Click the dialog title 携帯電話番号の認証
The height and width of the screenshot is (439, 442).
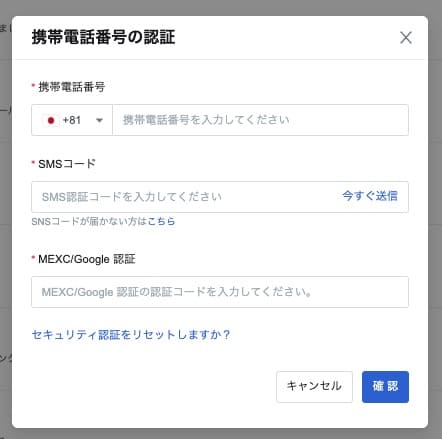(x=103, y=37)
